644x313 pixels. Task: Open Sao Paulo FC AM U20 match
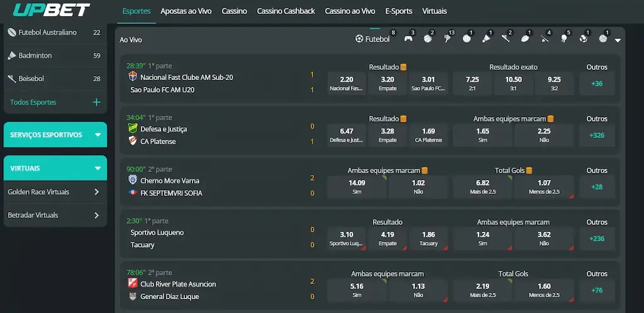[x=162, y=89]
